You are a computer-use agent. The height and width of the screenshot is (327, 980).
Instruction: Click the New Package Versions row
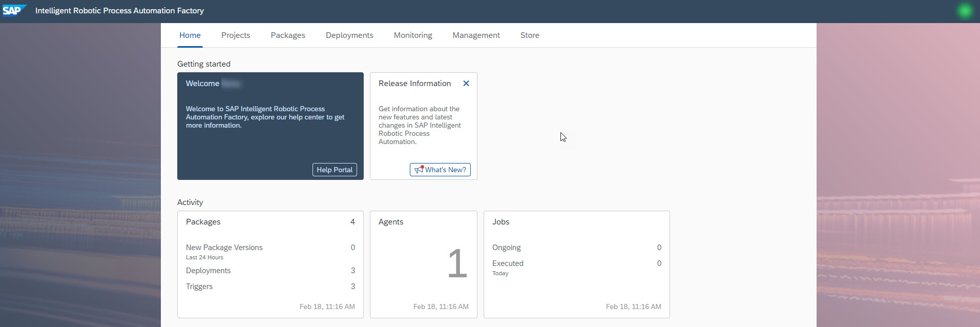224,248
